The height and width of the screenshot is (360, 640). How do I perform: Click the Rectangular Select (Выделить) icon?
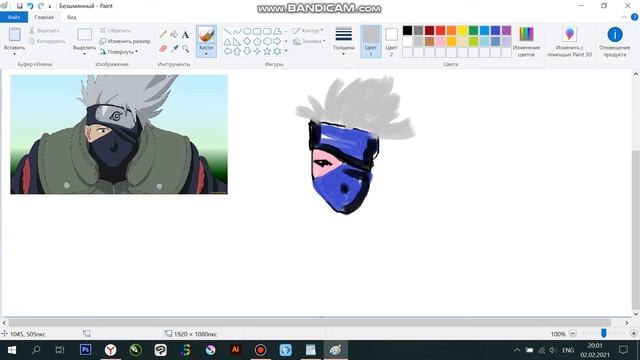[84, 35]
